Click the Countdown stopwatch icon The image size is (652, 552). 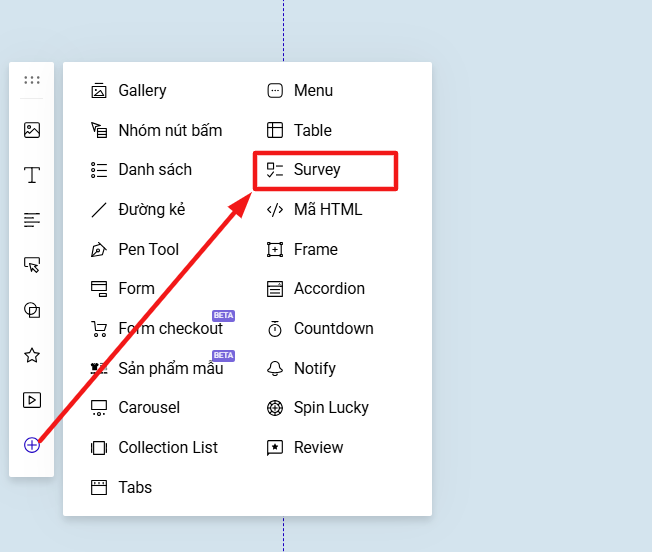275,329
